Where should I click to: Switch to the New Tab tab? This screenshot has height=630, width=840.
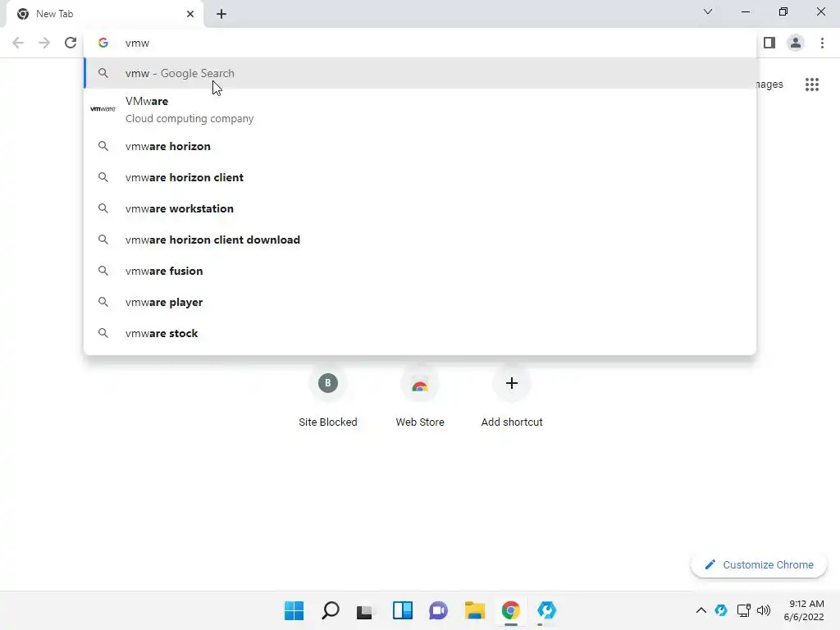[x=105, y=14]
